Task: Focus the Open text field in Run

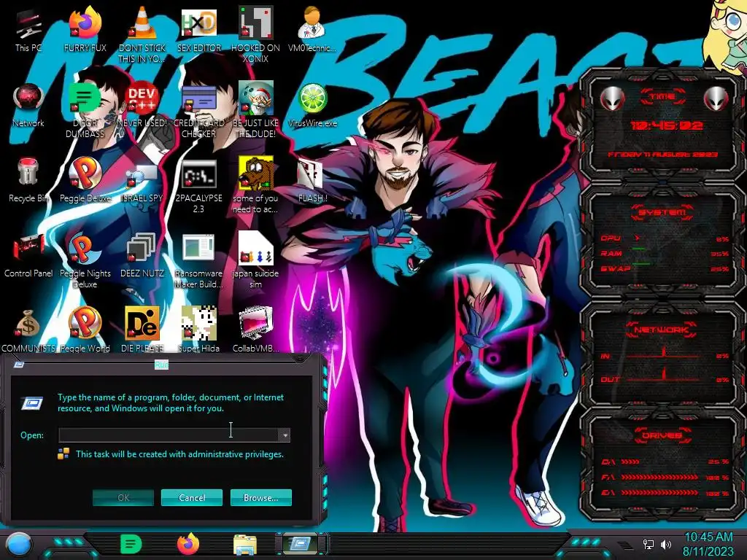Action: pos(169,435)
